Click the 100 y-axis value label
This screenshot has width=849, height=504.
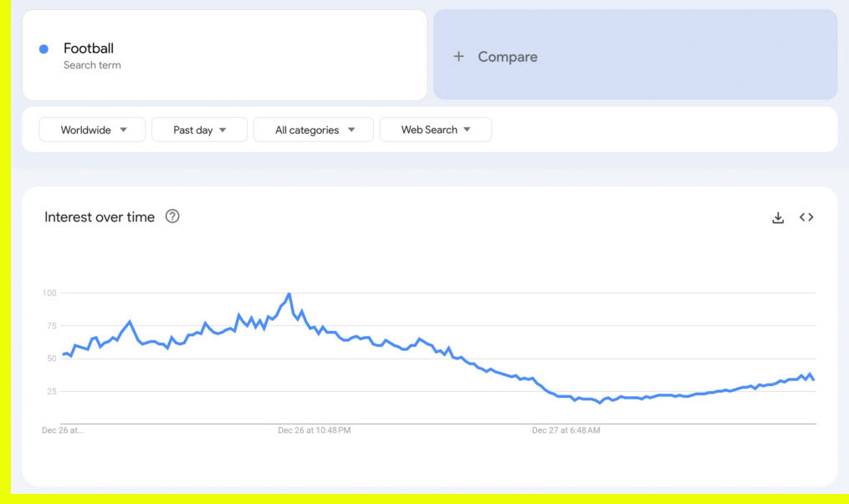pyautogui.click(x=49, y=293)
